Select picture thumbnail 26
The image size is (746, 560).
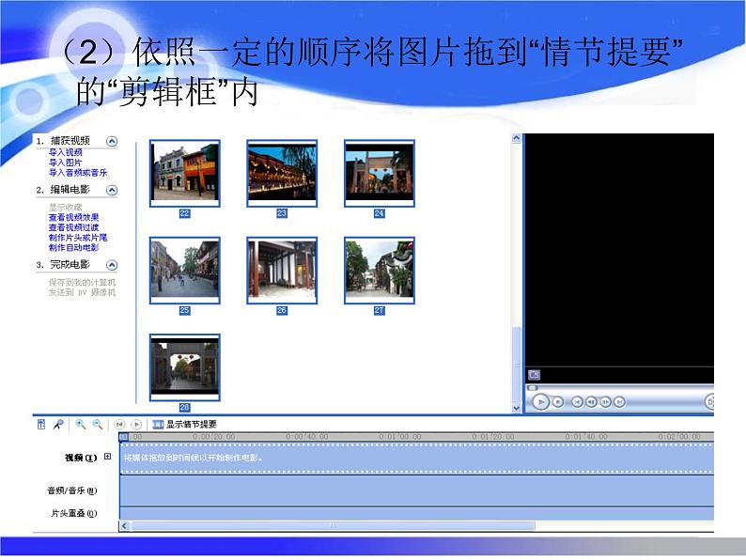click(282, 271)
